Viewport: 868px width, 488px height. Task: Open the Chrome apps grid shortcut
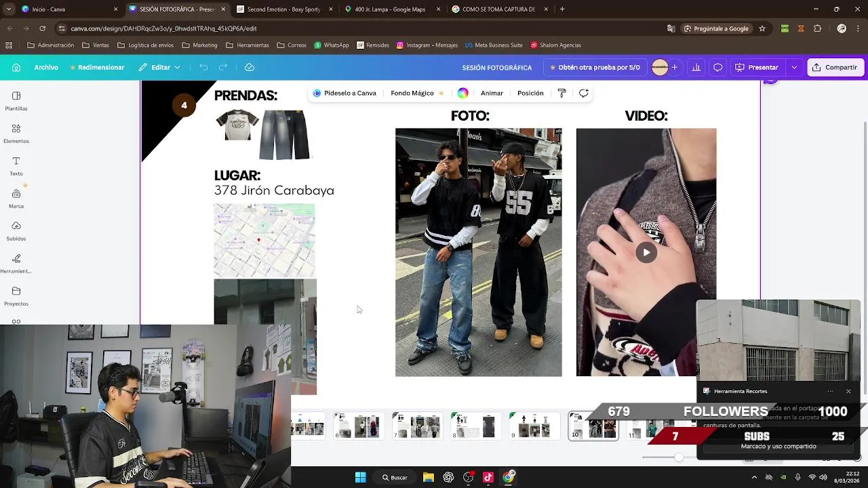pos(9,45)
